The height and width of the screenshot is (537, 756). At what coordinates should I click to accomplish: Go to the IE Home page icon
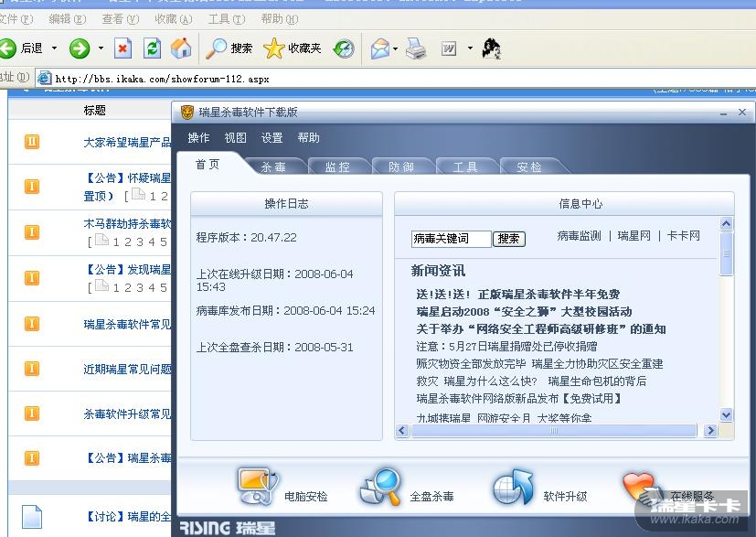click(x=181, y=48)
